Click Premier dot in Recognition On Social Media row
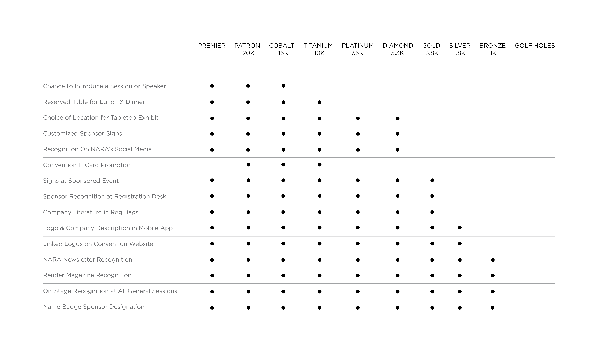 coord(212,150)
